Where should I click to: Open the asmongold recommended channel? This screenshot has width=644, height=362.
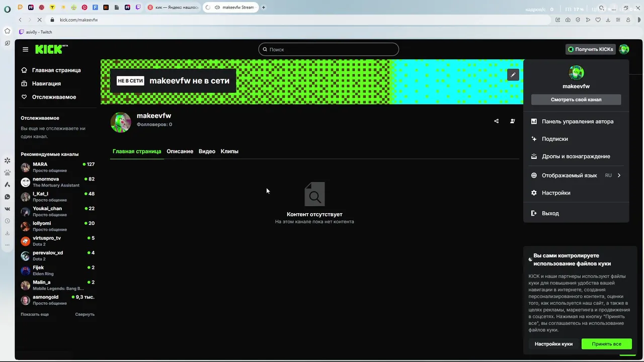click(x=57, y=300)
